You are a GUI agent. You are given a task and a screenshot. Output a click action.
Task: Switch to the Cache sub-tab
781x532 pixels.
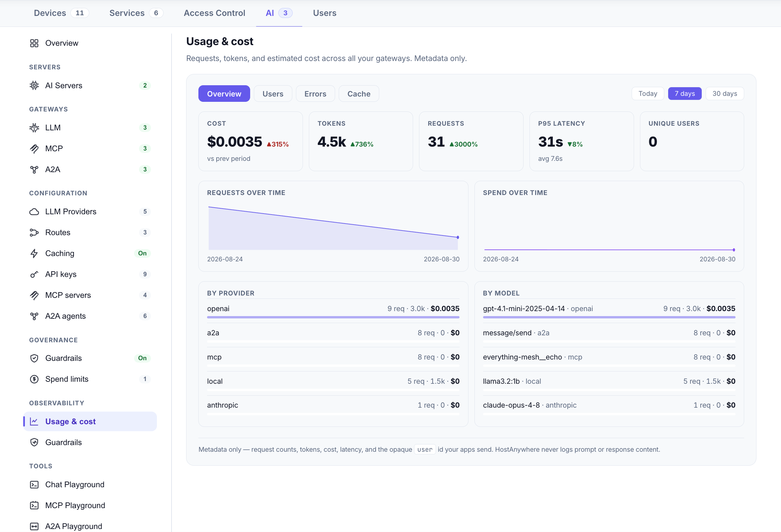pyautogui.click(x=359, y=94)
